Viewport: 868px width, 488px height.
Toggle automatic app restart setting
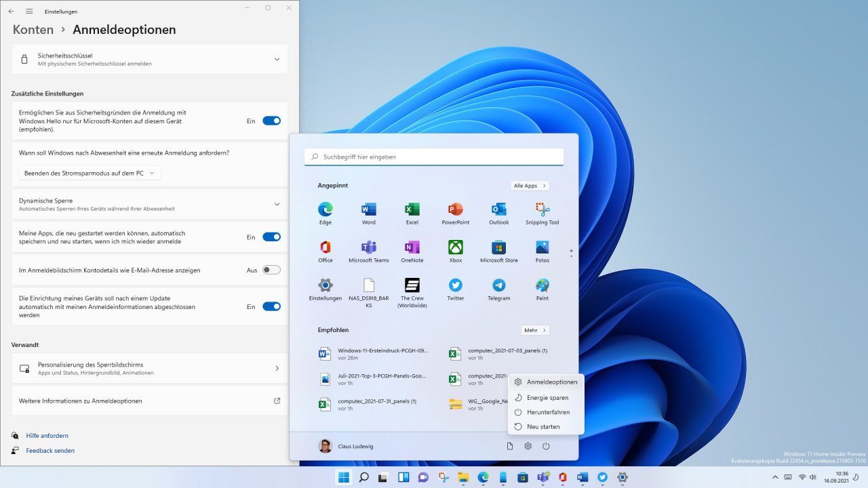pyautogui.click(x=271, y=237)
